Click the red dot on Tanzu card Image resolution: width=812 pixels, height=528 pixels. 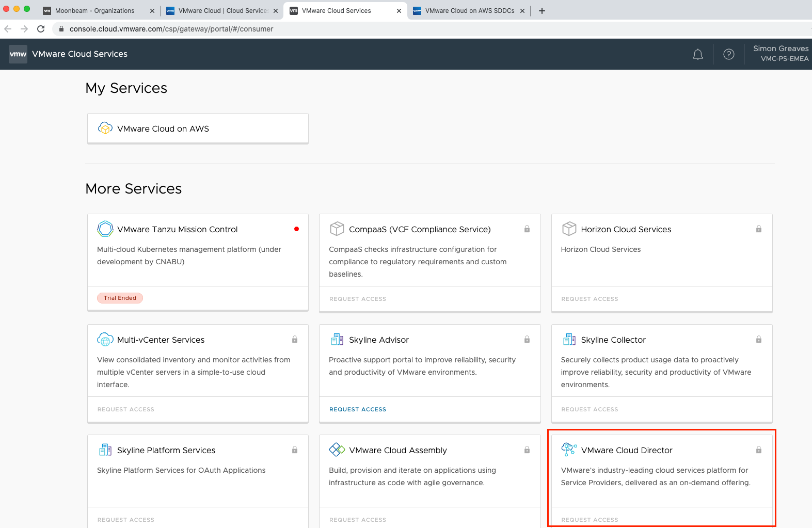tap(296, 229)
